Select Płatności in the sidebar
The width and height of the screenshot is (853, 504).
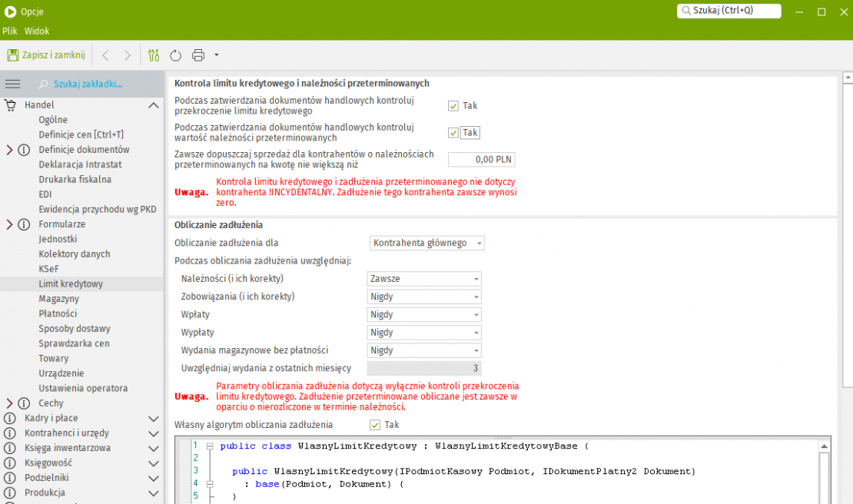(x=58, y=313)
